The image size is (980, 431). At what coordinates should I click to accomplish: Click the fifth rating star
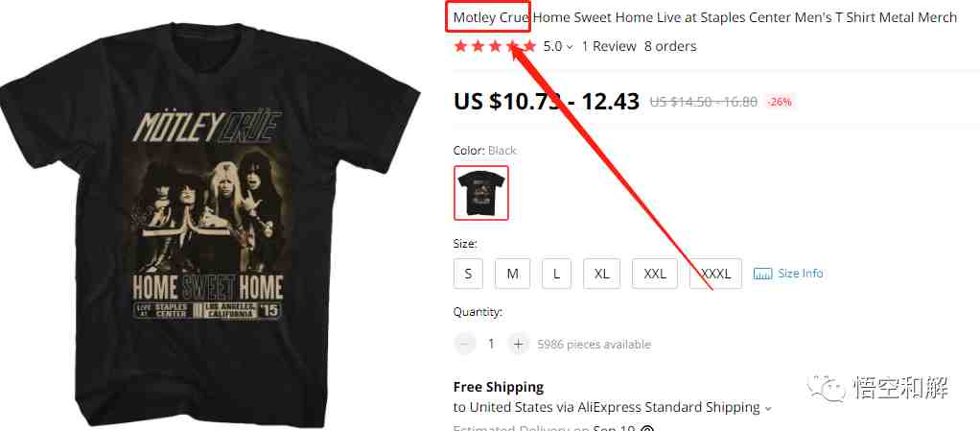[529, 46]
